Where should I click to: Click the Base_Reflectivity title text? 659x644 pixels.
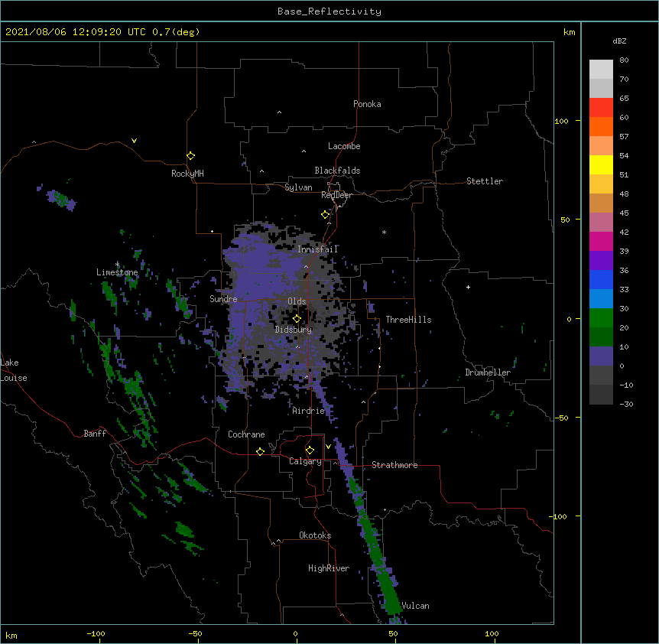(x=329, y=11)
